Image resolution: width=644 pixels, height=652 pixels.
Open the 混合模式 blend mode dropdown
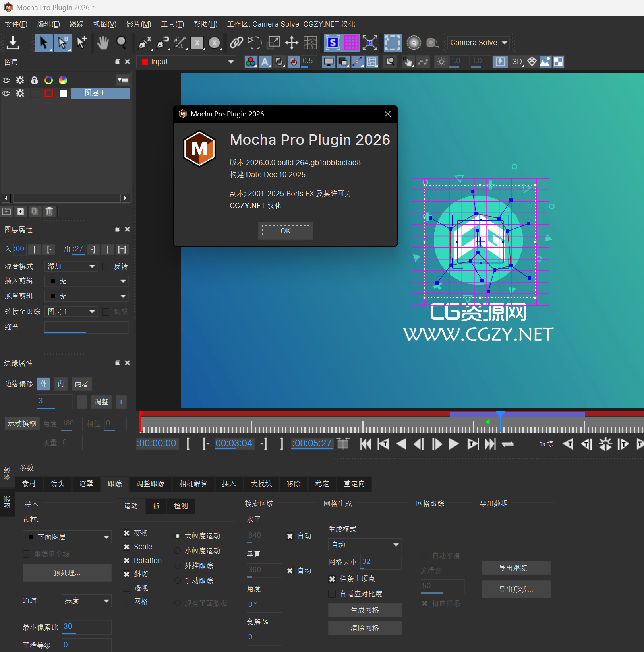tap(70, 266)
